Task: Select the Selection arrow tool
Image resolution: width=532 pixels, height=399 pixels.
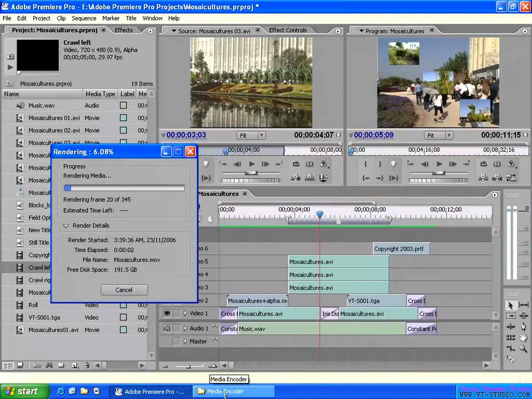Action: [x=510, y=305]
